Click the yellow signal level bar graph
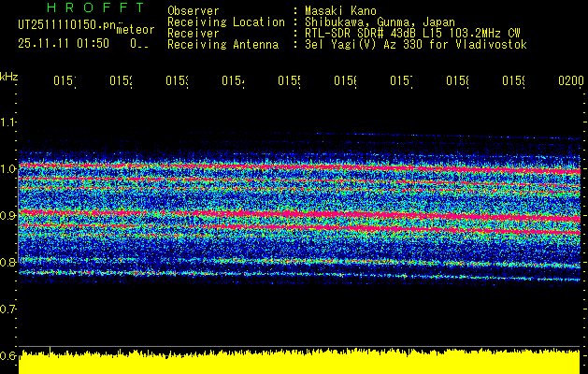The height and width of the screenshot is (374, 588). (x=299, y=364)
